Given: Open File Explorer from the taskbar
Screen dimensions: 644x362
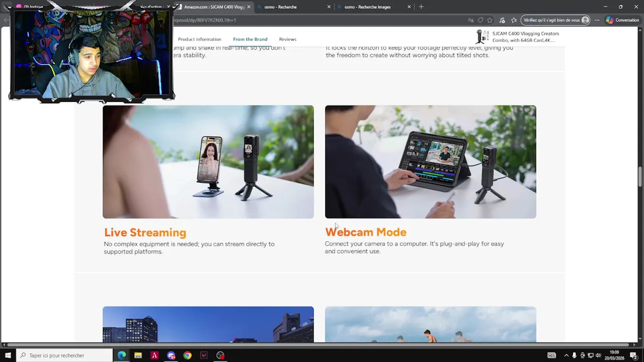Looking at the screenshot, I should click(138, 355).
